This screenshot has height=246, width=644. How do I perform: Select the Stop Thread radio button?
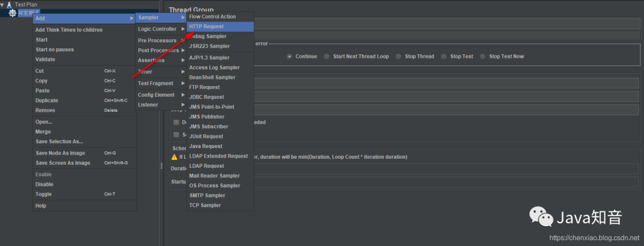398,56
